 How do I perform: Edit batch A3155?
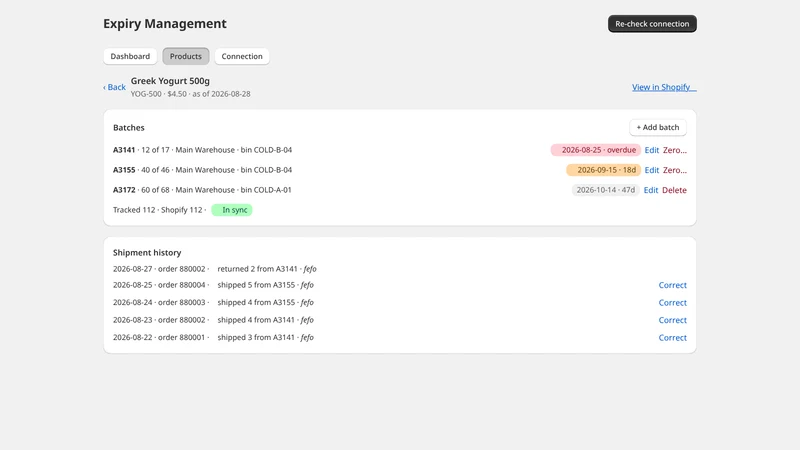tap(652, 170)
